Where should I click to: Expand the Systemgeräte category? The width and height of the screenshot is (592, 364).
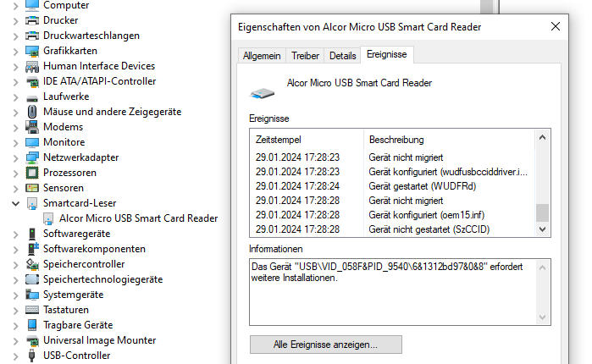point(15,295)
